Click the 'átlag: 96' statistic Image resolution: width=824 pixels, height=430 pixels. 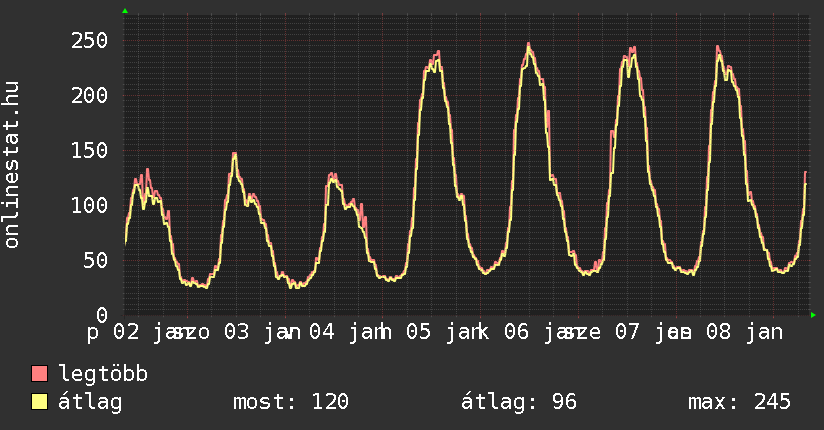click(x=519, y=402)
